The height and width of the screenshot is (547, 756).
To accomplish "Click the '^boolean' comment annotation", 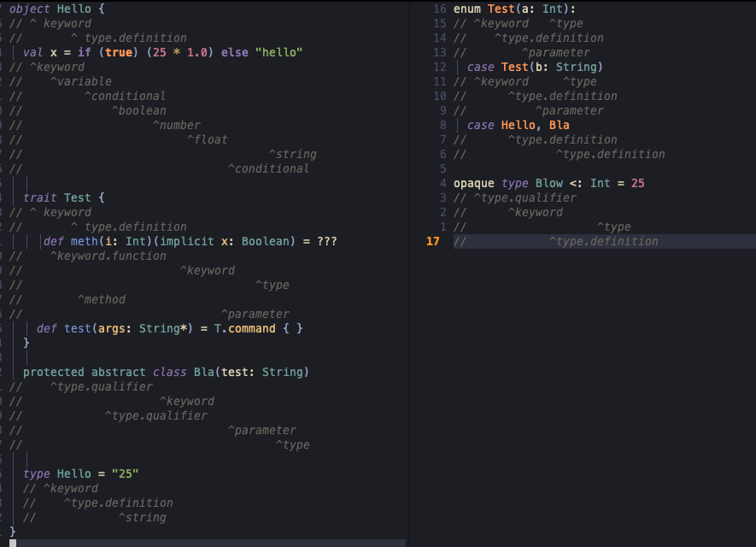I will tap(139, 110).
